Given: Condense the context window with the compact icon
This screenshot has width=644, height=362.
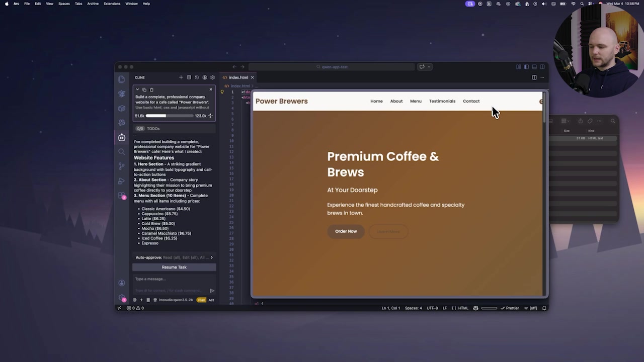Looking at the screenshot, I should (x=211, y=116).
